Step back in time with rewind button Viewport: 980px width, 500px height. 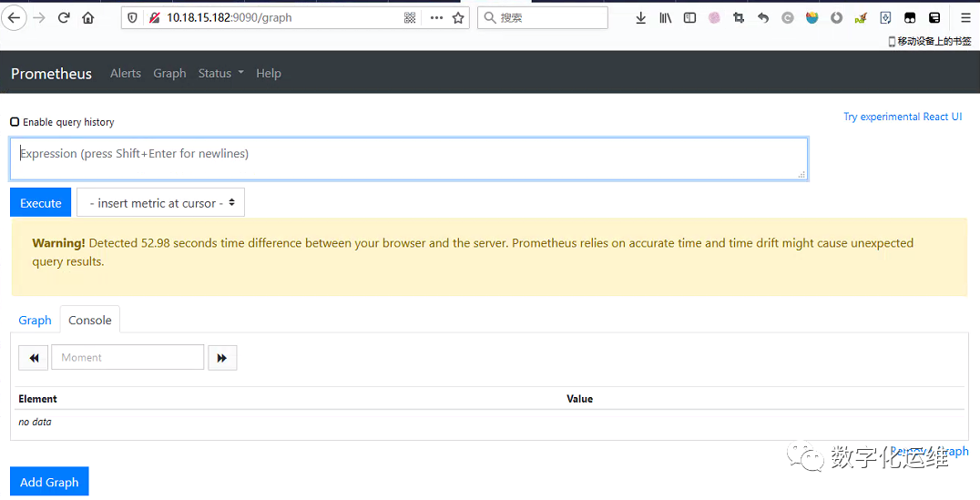33,358
